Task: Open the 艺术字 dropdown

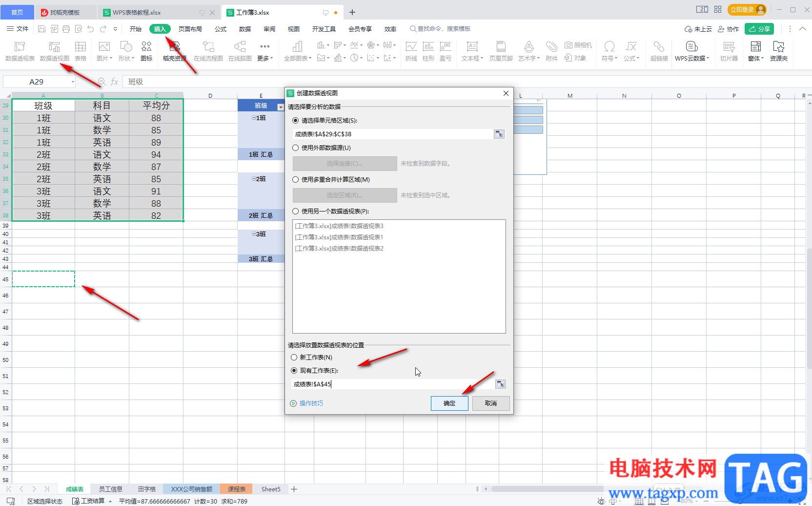Action: [529, 58]
